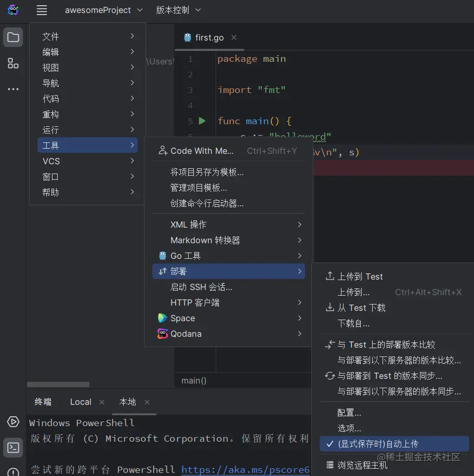Open the 部署 deployment submenu
Viewport: 474px width, 476px height.
coord(229,271)
